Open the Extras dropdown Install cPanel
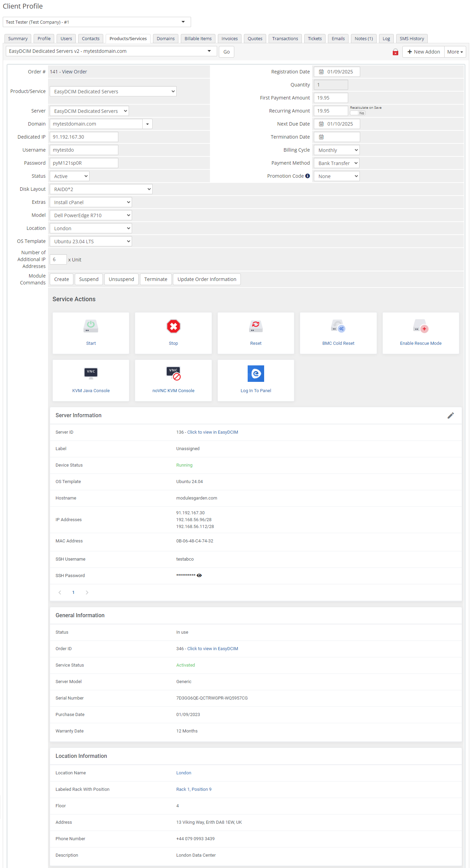 pyautogui.click(x=91, y=202)
